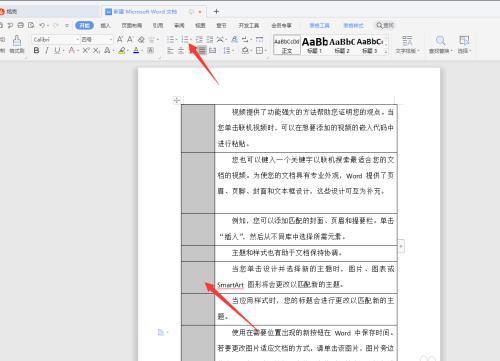Screen dimensions: 500x361
Task: Click the table row handle on right edge
Action: (x=401, y=246)
